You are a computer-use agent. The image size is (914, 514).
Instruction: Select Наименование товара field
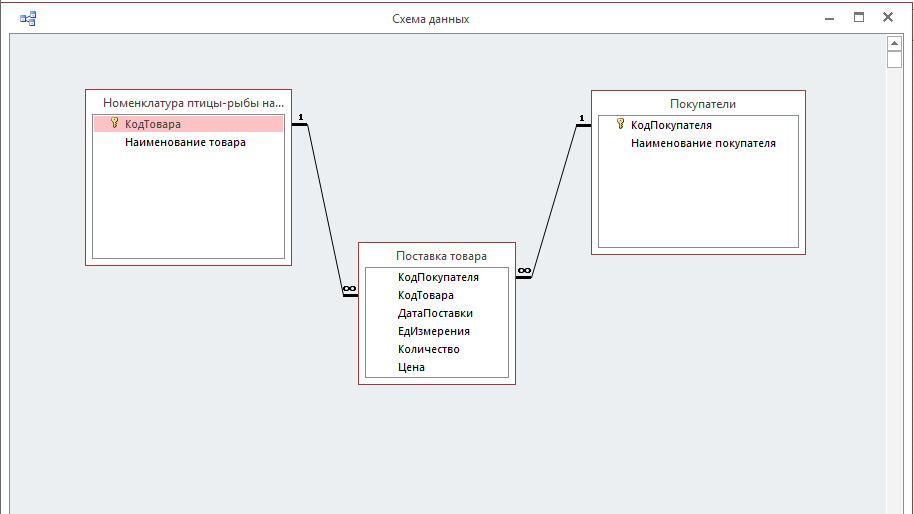(x=185, y=142)
